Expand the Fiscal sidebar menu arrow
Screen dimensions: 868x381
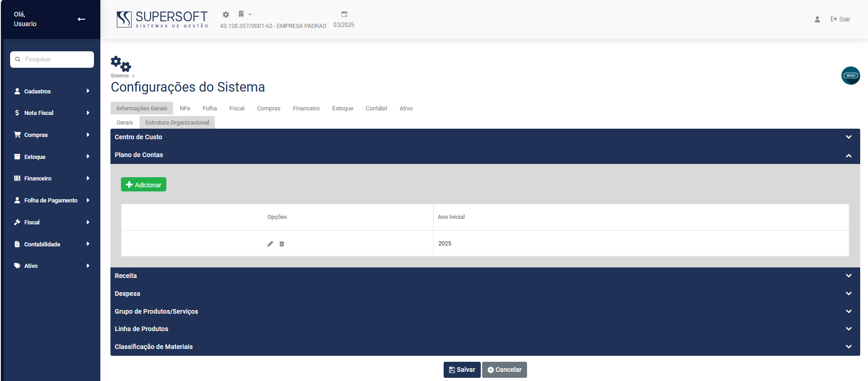88,222
